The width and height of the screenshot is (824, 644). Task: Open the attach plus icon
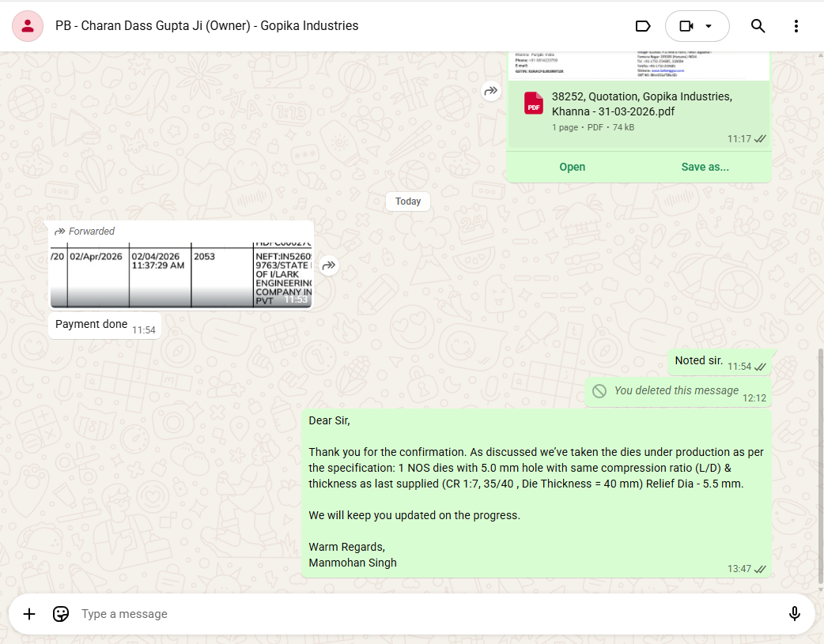(x=29, y=614)
